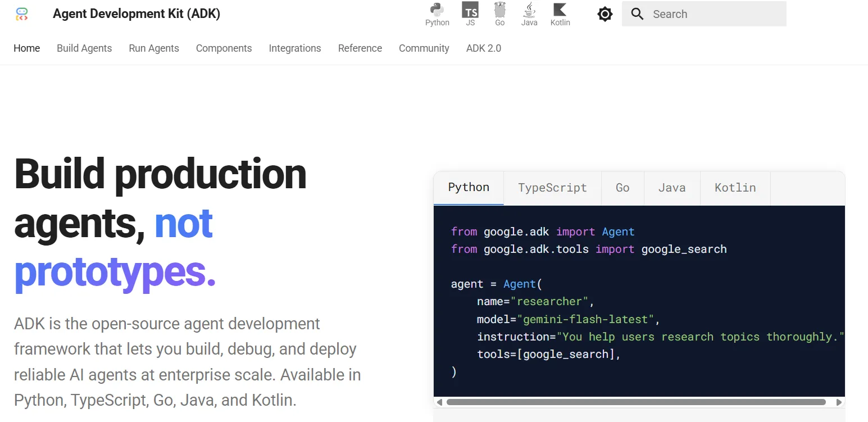The height and width of the screenshot is (422, 868).
Task: Click the search magnifier icon
Action: pos(637,14)
